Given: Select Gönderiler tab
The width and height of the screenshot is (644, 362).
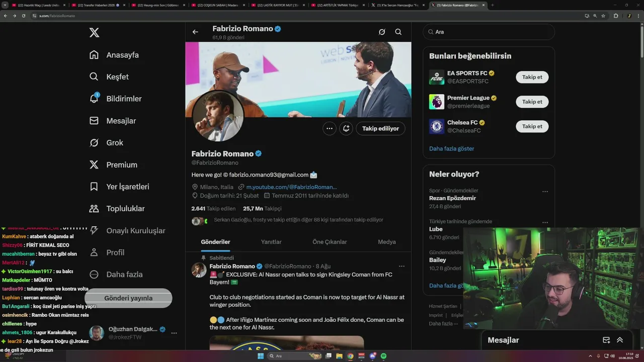Looking at the screenshot, I should coord(215,242).
